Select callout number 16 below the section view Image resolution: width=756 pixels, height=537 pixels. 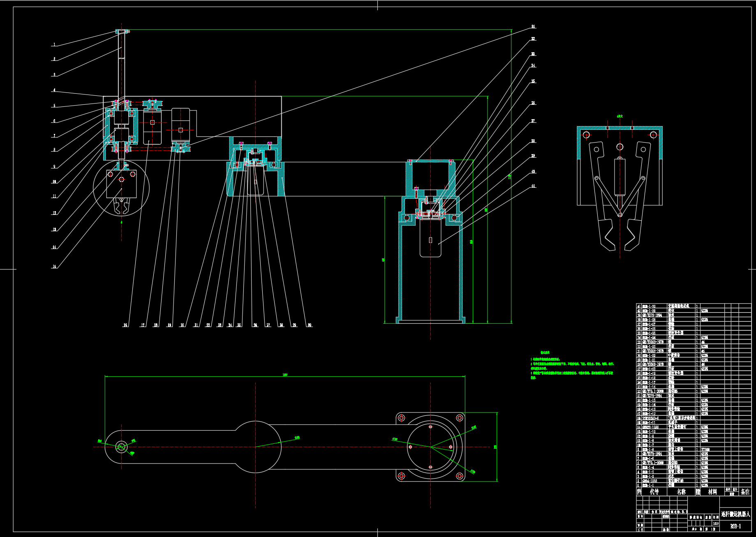[125, 325]
